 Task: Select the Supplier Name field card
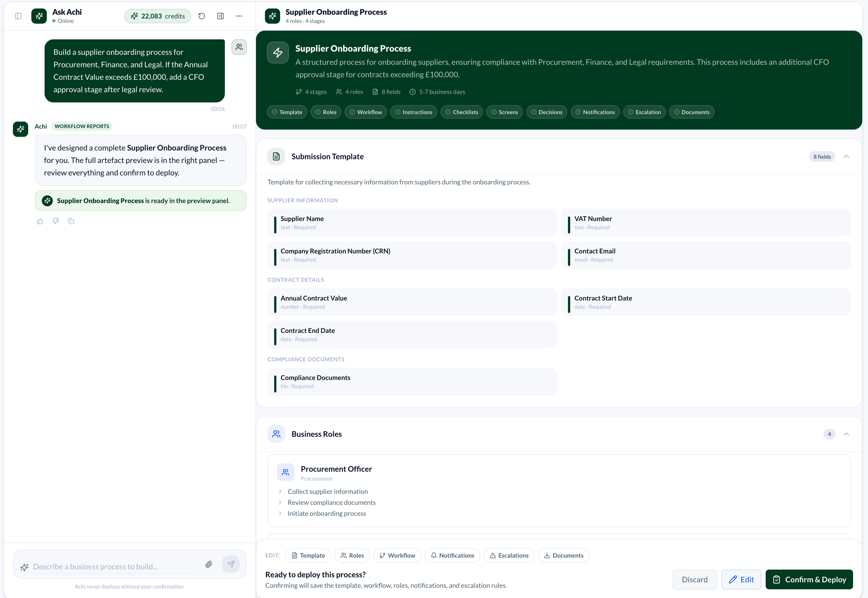pyautogui.click(x=412, y=223)
